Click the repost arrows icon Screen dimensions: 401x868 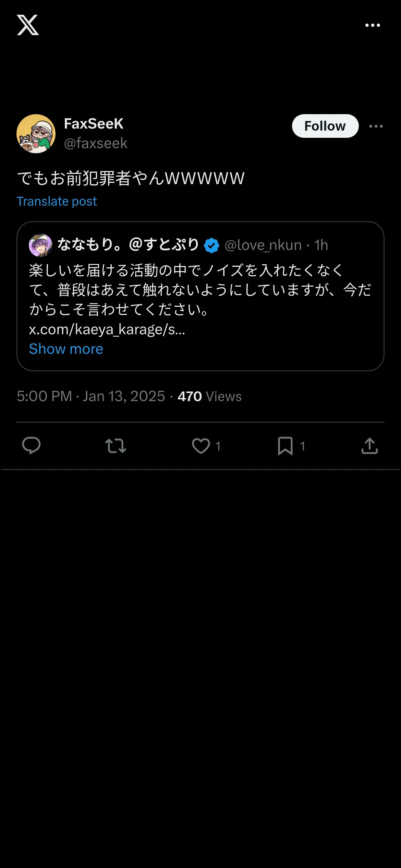point(116,446)
